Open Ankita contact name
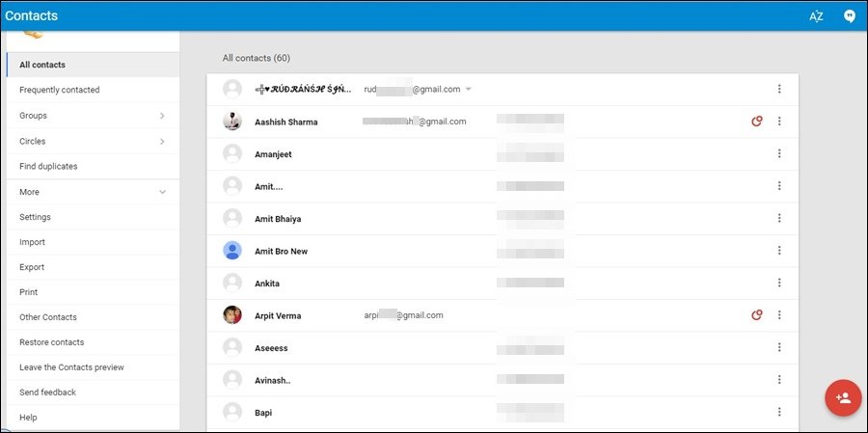The width and height of the screenshot is (868, 433). [x=267, y=284]
